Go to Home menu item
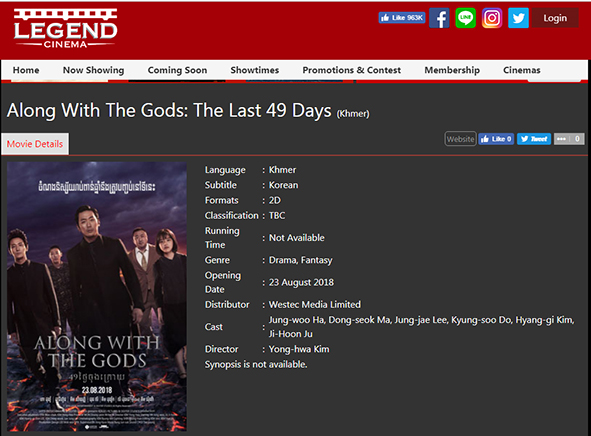Screen dimensions: 591x436 coord(26,70)
